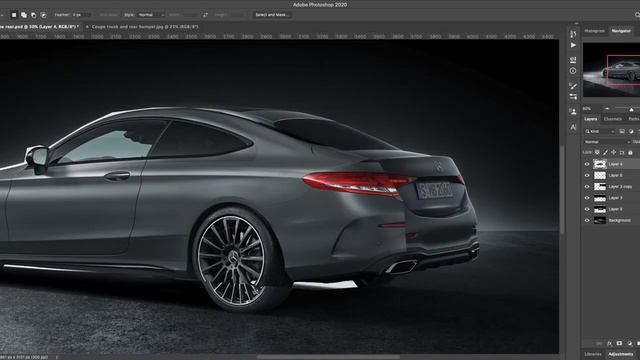Open the Brushes panel icon in the dock
The width and height of the screenshot is (640, 360).
573,86
